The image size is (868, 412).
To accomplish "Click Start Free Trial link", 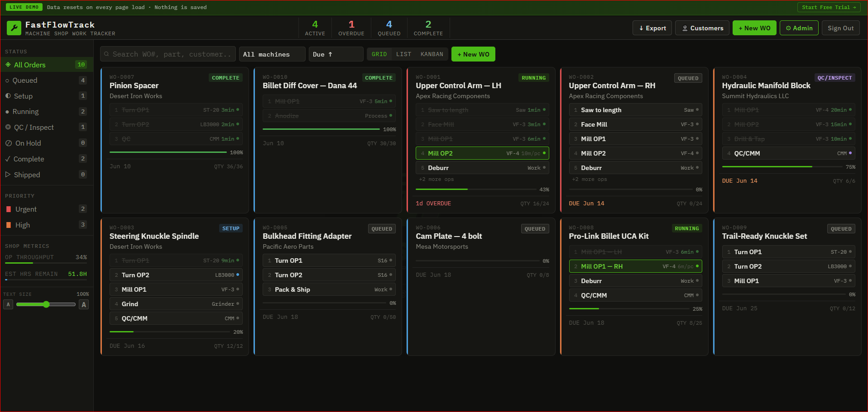I will [x=829, y=7].
